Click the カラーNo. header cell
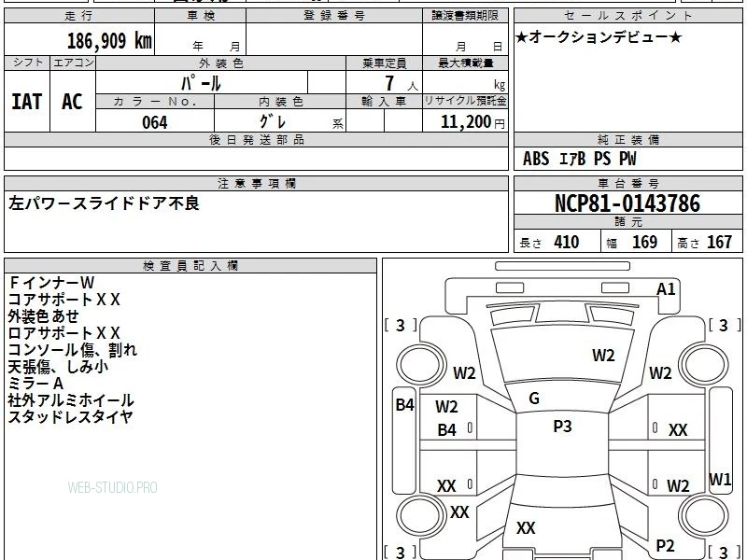Image resolution: width=747 pixels, height=560 pixels. tap(155, 102)
